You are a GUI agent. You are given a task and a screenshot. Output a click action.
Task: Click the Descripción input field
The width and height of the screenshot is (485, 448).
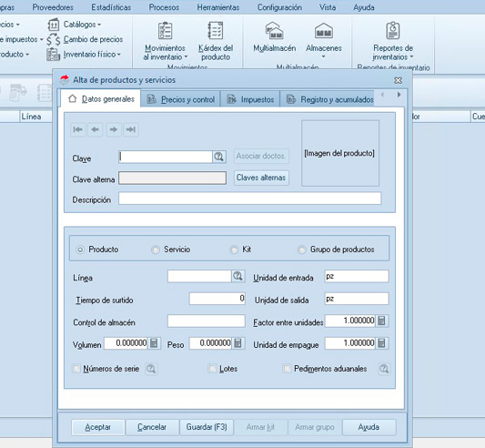click(250, 199)
